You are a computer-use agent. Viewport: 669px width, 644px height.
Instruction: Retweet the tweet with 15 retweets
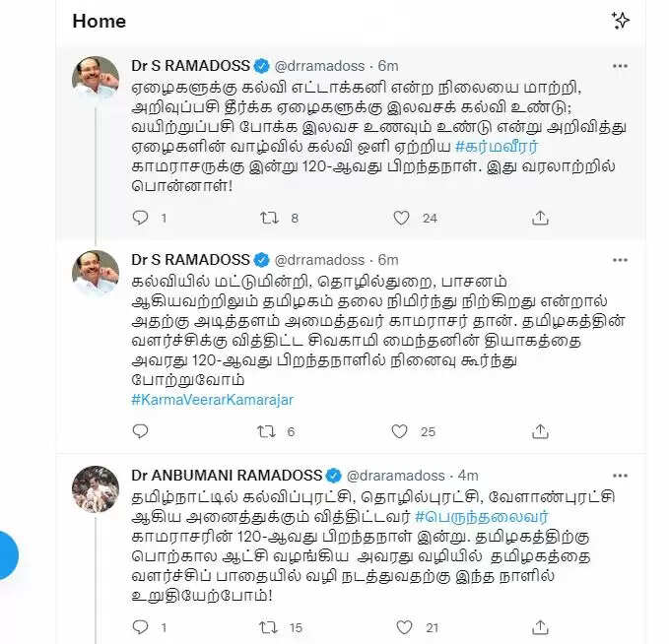tap(269, 627)
